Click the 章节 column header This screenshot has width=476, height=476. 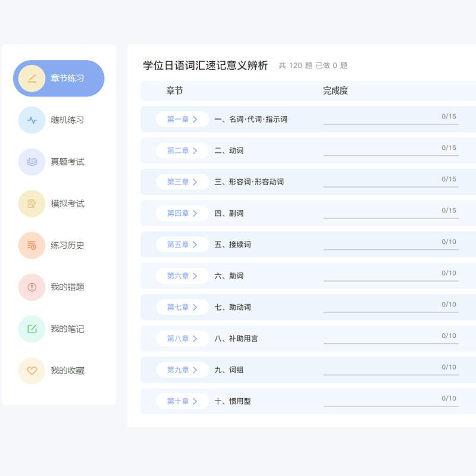tap(174, 91)
